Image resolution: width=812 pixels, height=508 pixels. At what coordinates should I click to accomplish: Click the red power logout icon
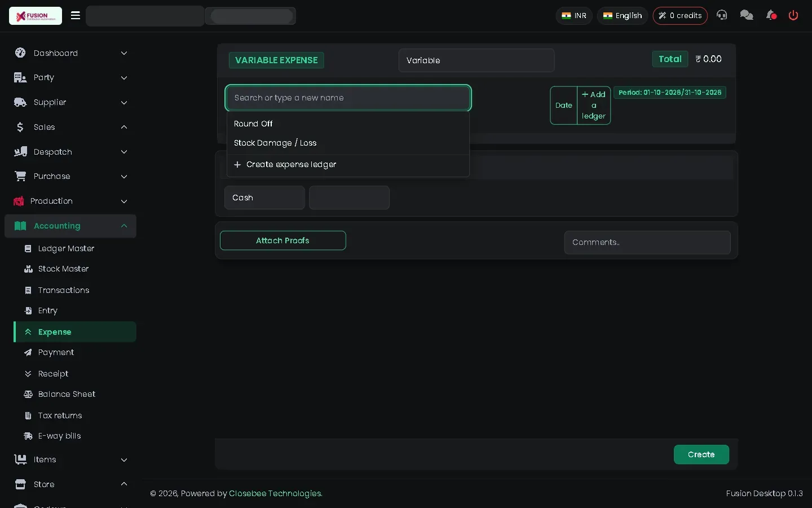click(x=793, y=15)
